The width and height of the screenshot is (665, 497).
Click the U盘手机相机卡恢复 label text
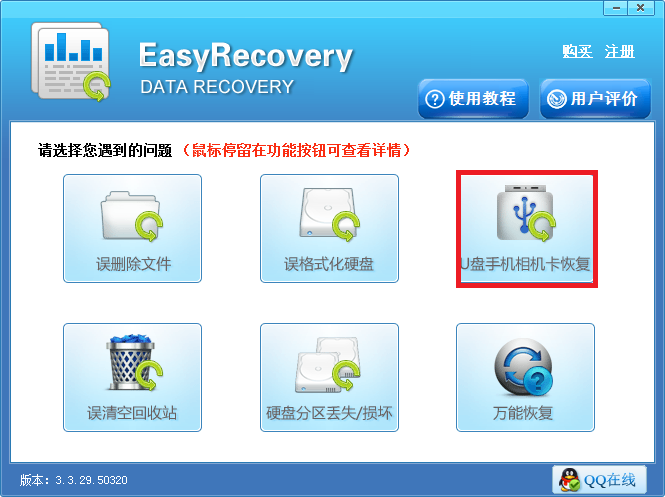(x=526, y=264)
